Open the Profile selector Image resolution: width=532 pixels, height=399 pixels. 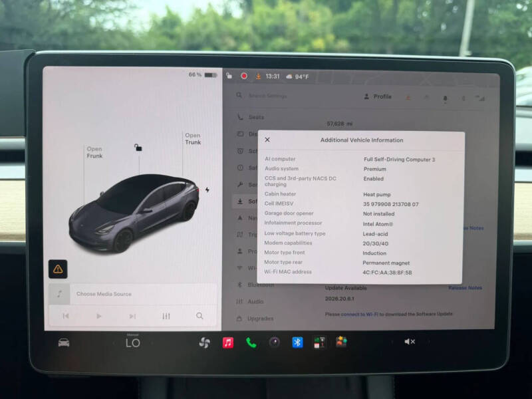(x=378, y=96)
